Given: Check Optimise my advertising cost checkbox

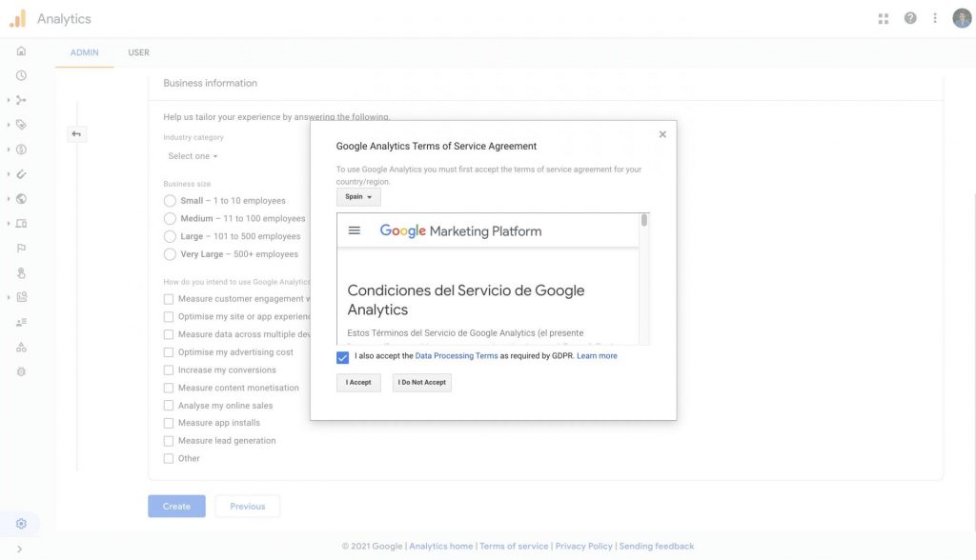Looking at the screenshot, I should coord(169,352).
